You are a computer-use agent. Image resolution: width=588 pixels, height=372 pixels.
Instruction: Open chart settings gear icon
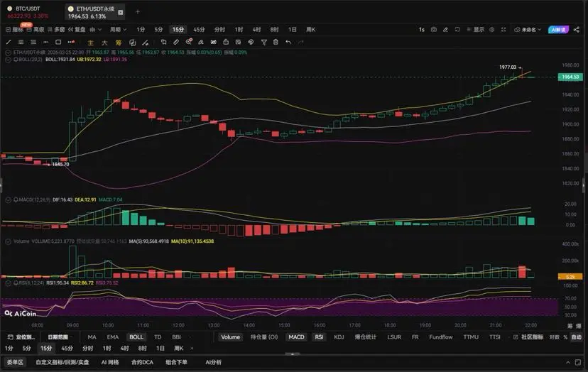coord(491,29)
